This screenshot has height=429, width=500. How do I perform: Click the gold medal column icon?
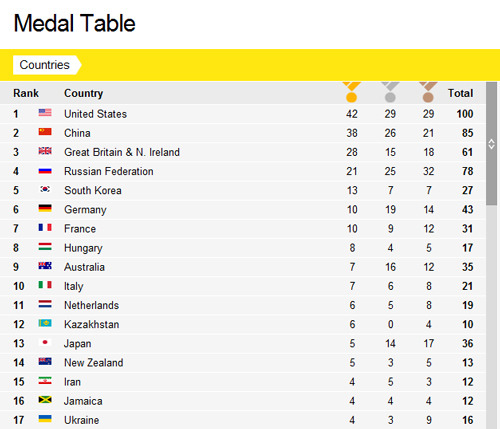pos(352,92)
